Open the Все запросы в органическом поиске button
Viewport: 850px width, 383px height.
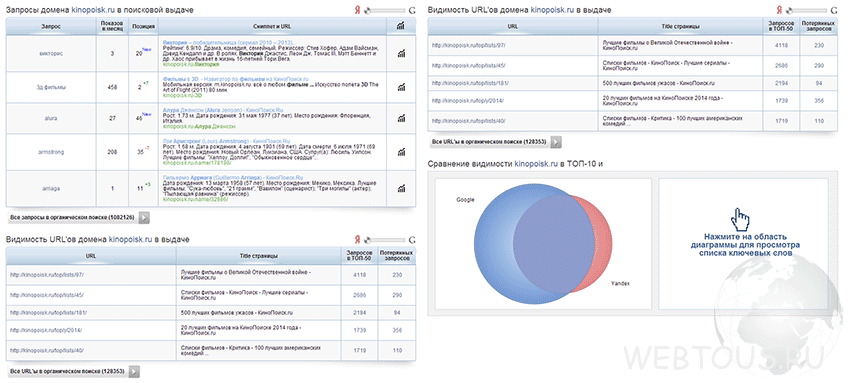click(73, 218)
